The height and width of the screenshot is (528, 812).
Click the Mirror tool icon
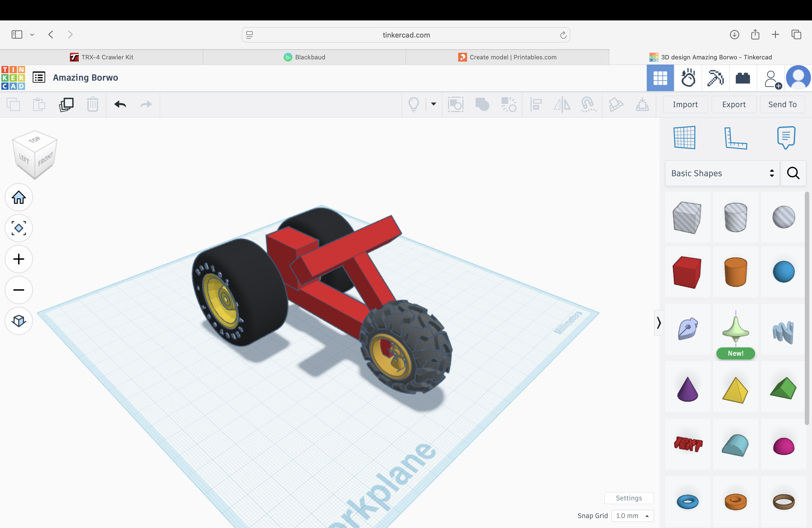coord(562,104)
